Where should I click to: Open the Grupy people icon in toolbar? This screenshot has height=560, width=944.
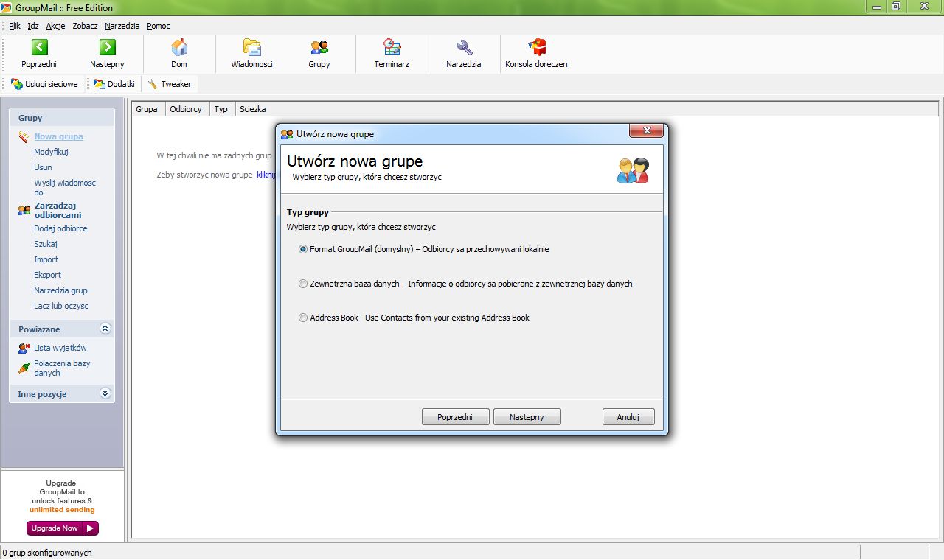pos(319,47)
